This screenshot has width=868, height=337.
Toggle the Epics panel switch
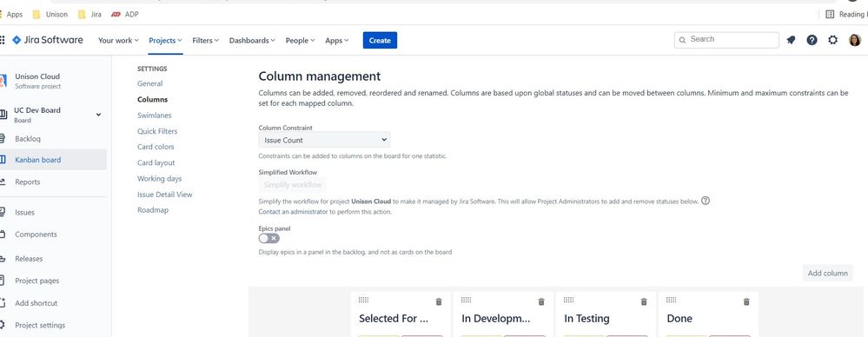[x=269, y=238]
